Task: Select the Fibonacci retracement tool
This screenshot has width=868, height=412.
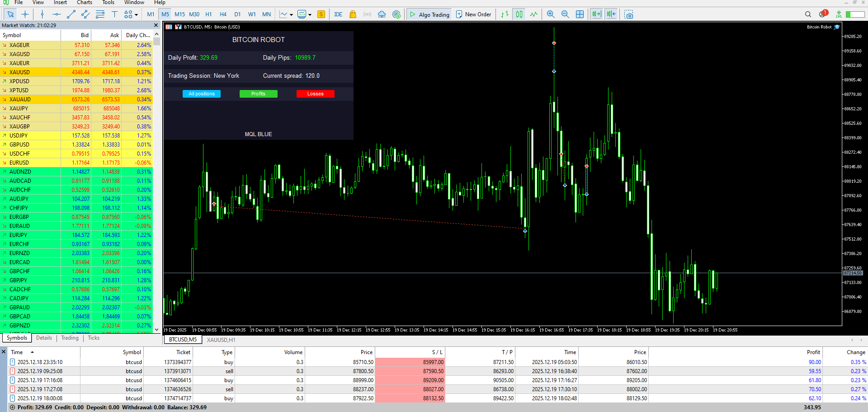Action: point(100,14)
